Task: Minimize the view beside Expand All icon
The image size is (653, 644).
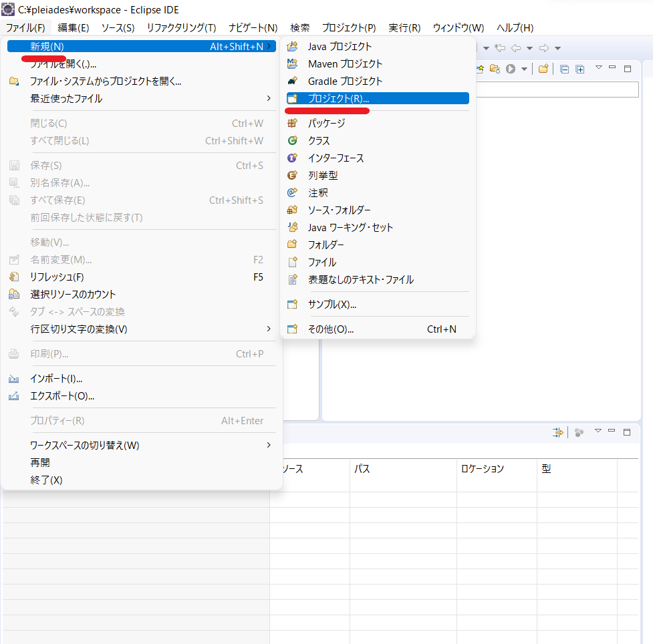Action: [612, 67]
